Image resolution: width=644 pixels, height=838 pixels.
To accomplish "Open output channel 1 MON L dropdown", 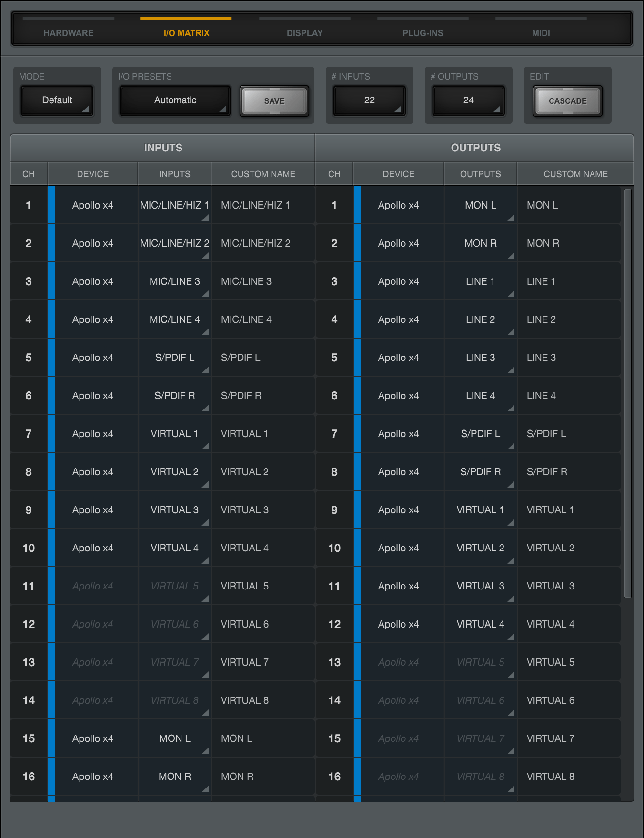I will (481, 205).
